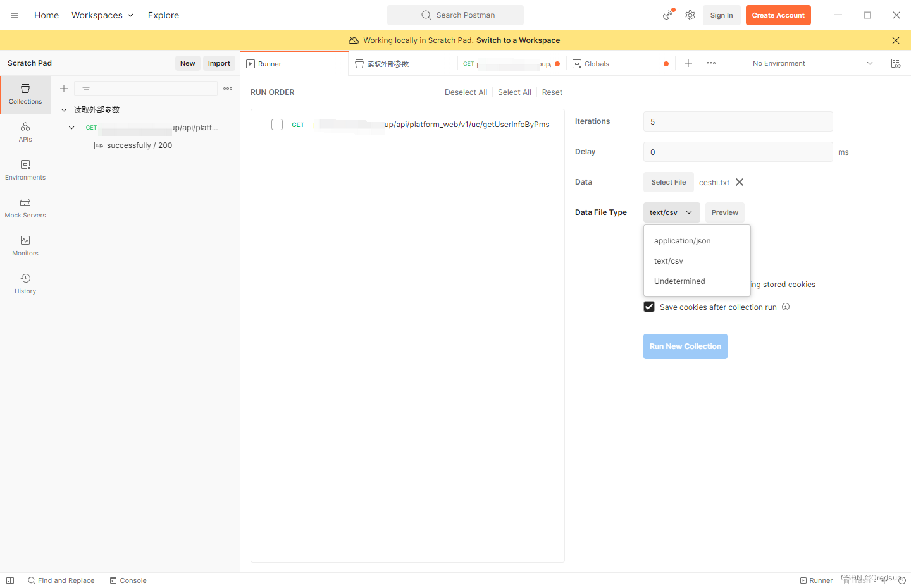911x588 pixels.
Task: Open Find and Replace in status bar
Action: pyautogui.click(x=61, y=580)
